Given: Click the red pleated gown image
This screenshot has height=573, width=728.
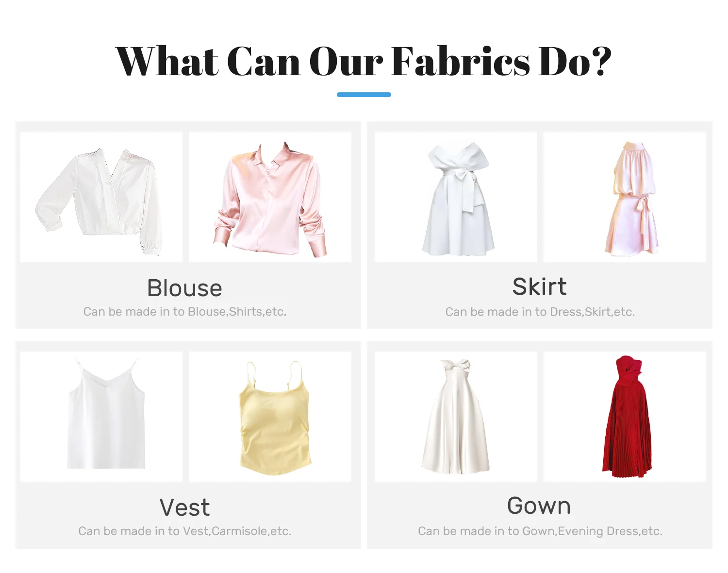Looking at the screenshot, I should click(x=625, y=417).
